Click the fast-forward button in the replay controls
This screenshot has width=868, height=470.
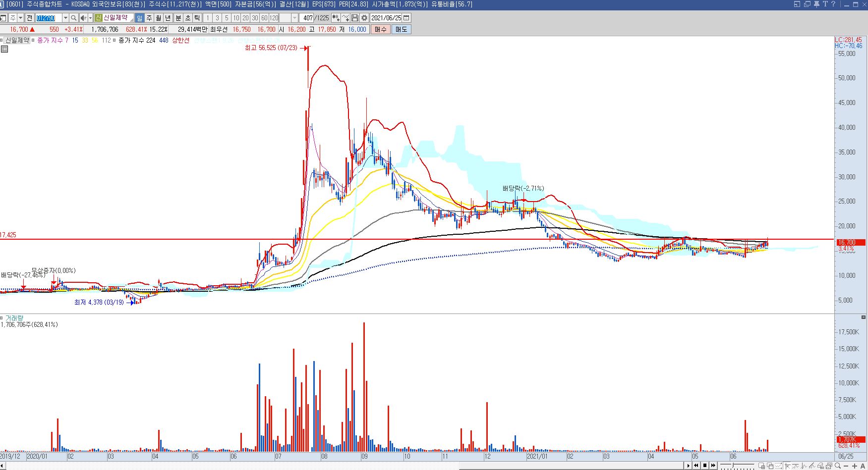coord(713,466)
